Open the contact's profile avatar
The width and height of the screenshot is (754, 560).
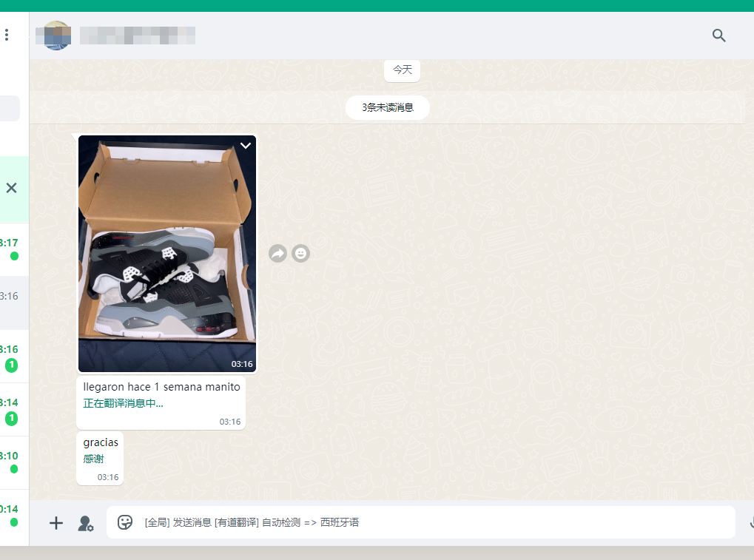[x=56, y=36]
